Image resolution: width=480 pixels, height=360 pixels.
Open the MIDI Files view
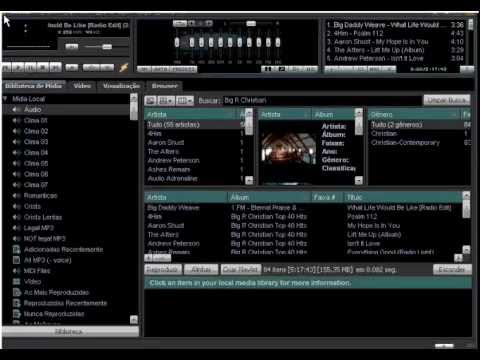[x=37, y=271]
